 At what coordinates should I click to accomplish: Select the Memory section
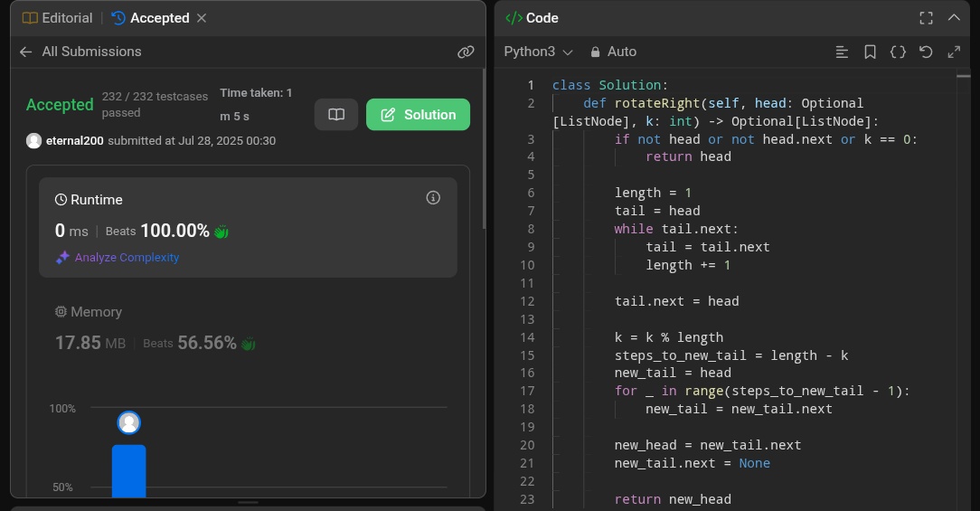click(x=248, y=328)
